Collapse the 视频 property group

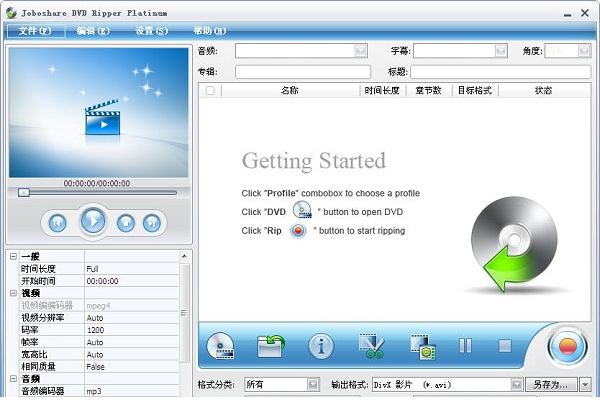pos(13,293)
